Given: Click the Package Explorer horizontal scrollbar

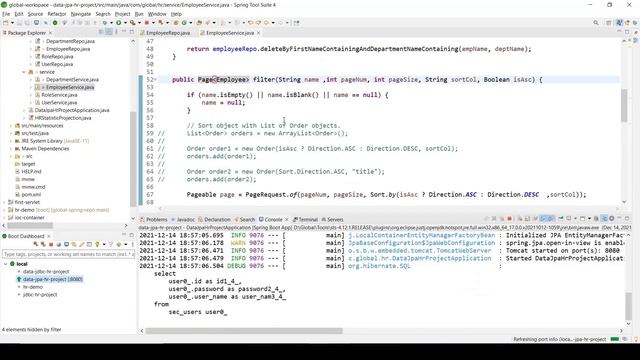Looking at the screenshot, I should (x=29, y=225).
